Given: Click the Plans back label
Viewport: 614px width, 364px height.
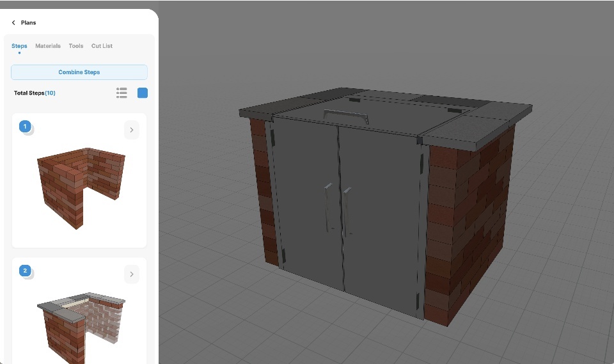Looking at the screenshot, I should click(x=28, y=23).
